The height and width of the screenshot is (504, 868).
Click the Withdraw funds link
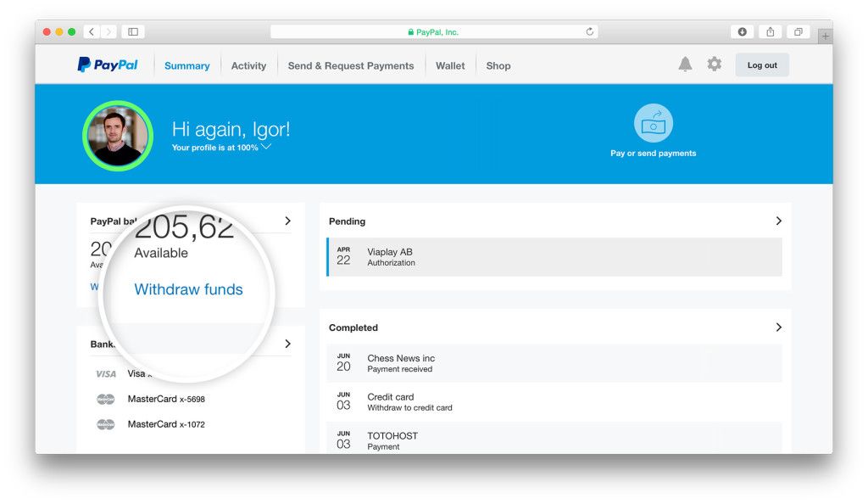point(188,289)
